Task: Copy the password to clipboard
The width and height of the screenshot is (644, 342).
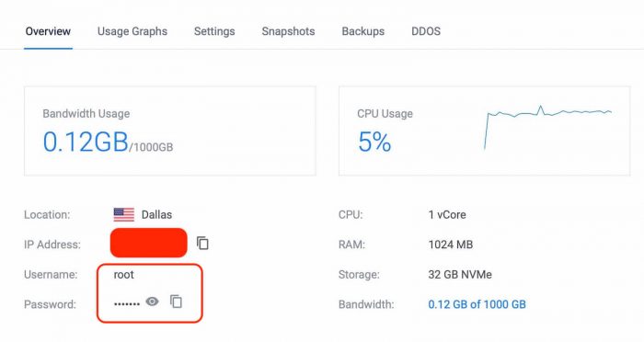Action: click(x=176, y=302)
